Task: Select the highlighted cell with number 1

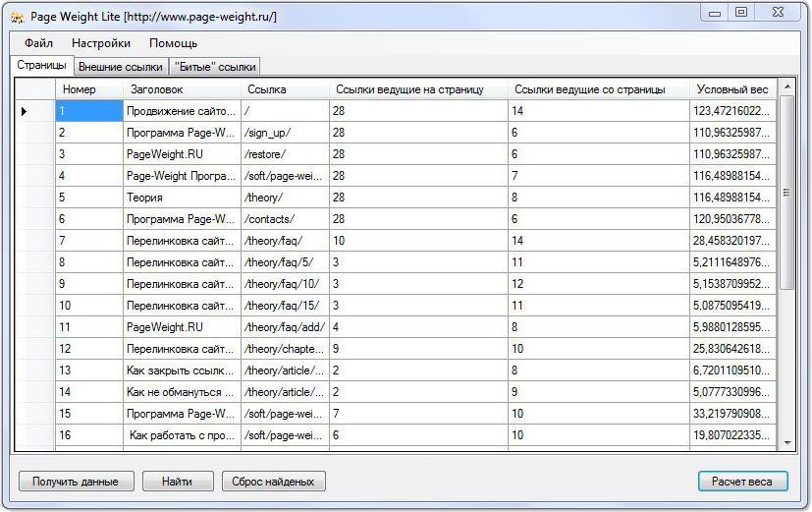Action: [89, 111]
